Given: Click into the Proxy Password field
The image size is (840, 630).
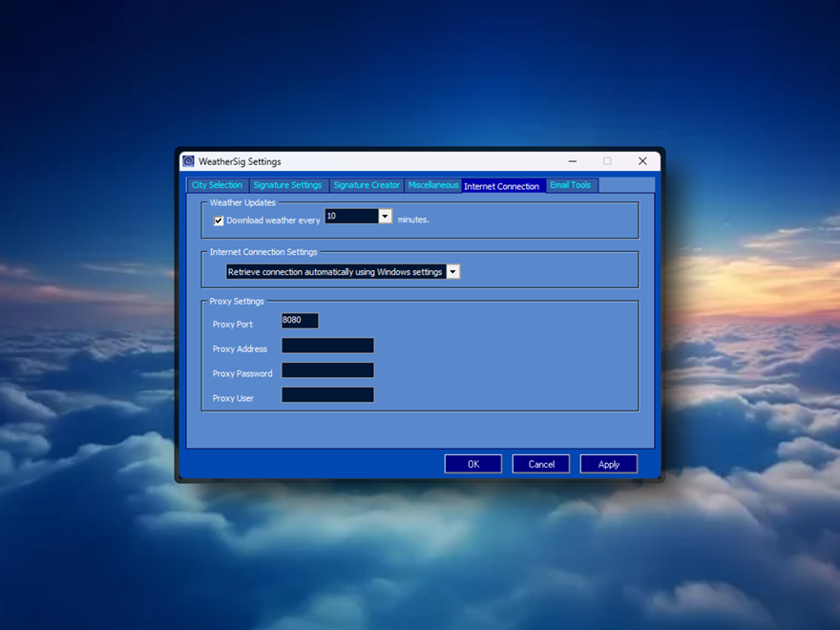Looking at the screenshot, I should [327, 370].
